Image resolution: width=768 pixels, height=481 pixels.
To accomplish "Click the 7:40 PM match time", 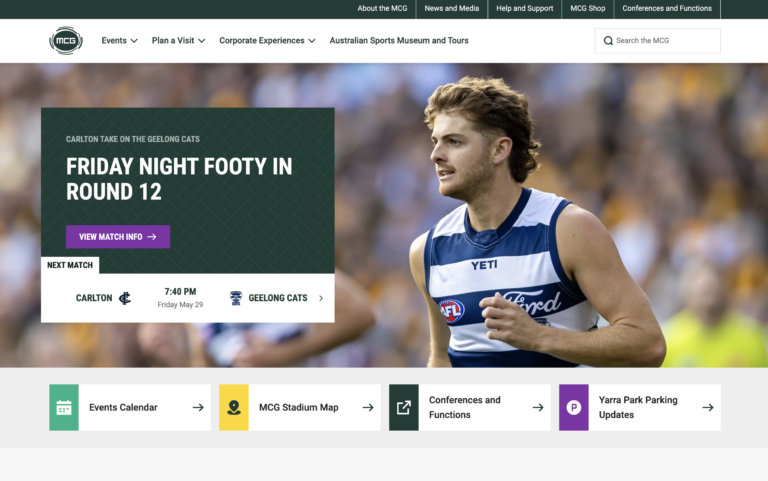I will (x=180, y=291).
